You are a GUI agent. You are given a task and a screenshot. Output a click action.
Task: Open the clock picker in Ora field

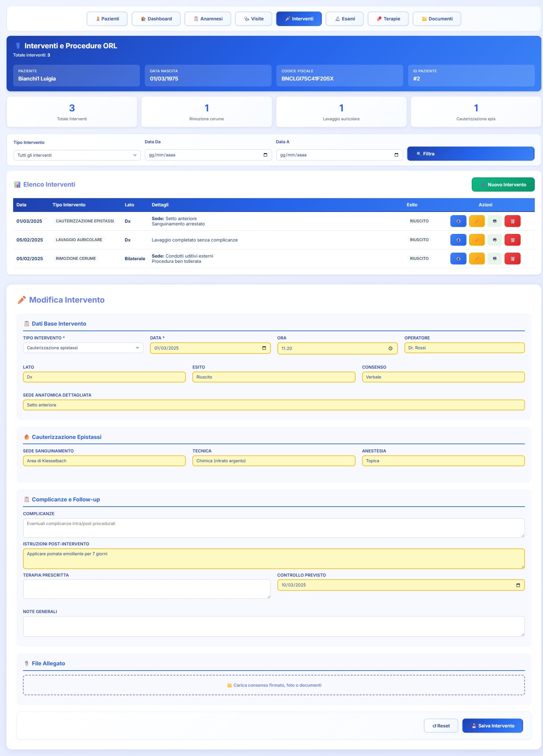tap(390, 348)
